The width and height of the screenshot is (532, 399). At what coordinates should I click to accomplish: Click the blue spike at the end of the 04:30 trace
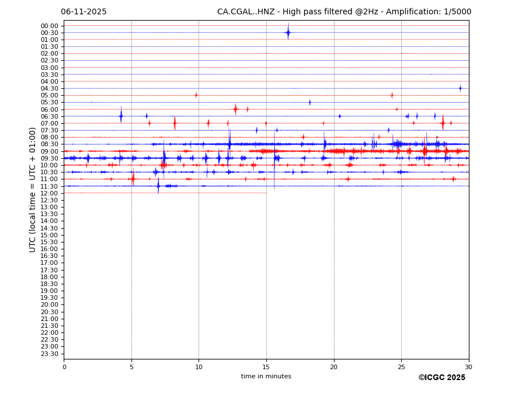[x=460, y=88]
